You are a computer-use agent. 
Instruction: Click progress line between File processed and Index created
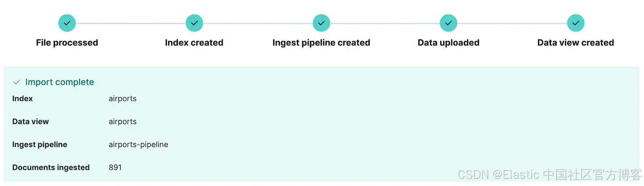tap(131, 23)
